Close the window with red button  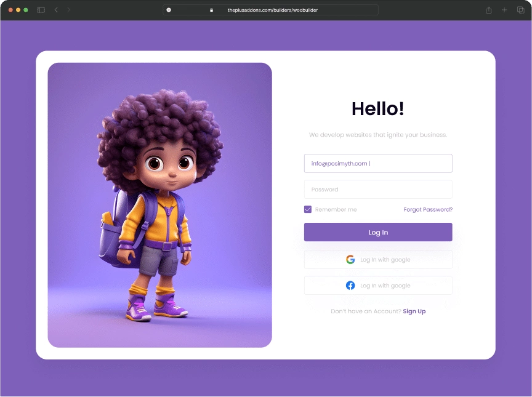coord(10,10)
